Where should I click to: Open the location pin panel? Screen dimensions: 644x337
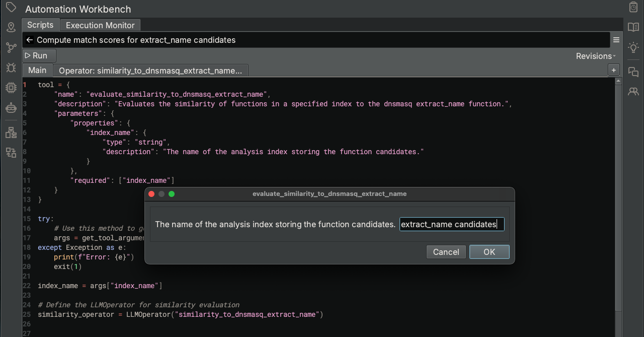click(11, 28)
